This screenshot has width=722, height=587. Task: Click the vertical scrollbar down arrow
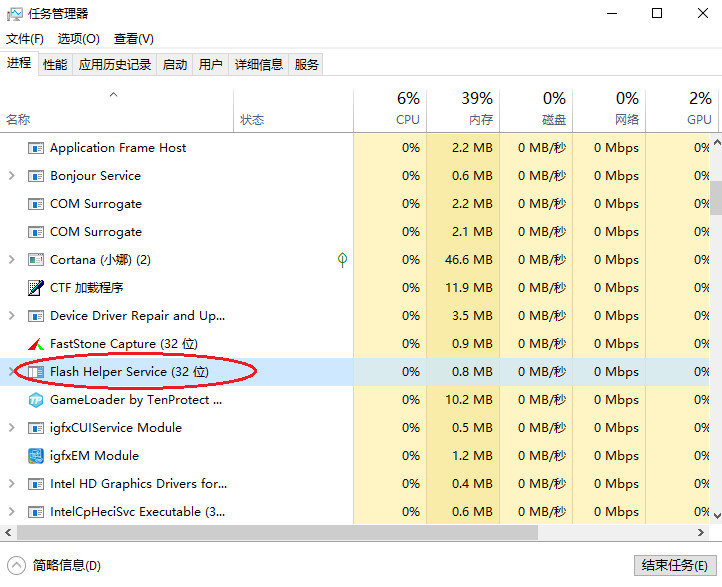coord(716,516)
